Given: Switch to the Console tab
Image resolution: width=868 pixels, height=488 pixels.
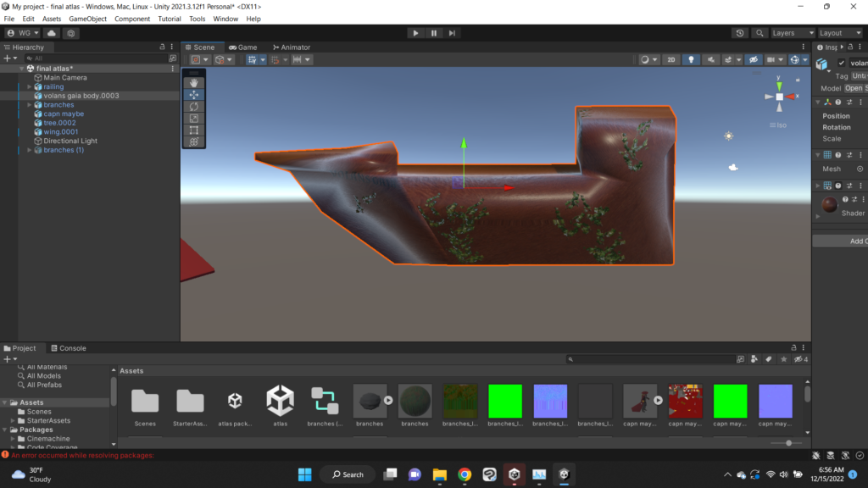Looking at the screenshot, I should [69, 348].
